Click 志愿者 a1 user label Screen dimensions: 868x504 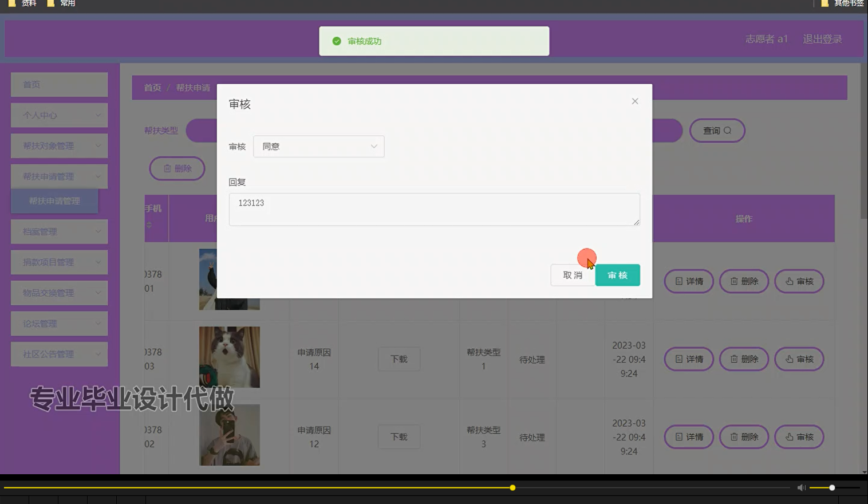click(x=766, y=39)
